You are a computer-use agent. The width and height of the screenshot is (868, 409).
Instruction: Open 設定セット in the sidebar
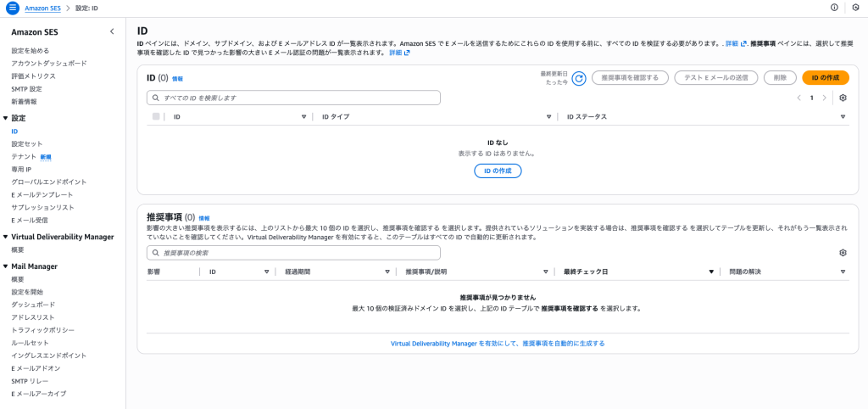click(x=26, y=144)
